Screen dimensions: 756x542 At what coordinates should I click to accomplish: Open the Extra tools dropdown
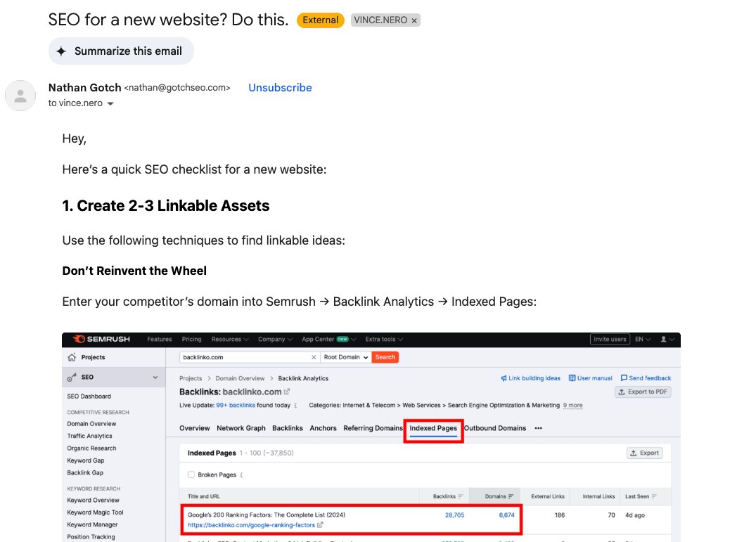384,339
